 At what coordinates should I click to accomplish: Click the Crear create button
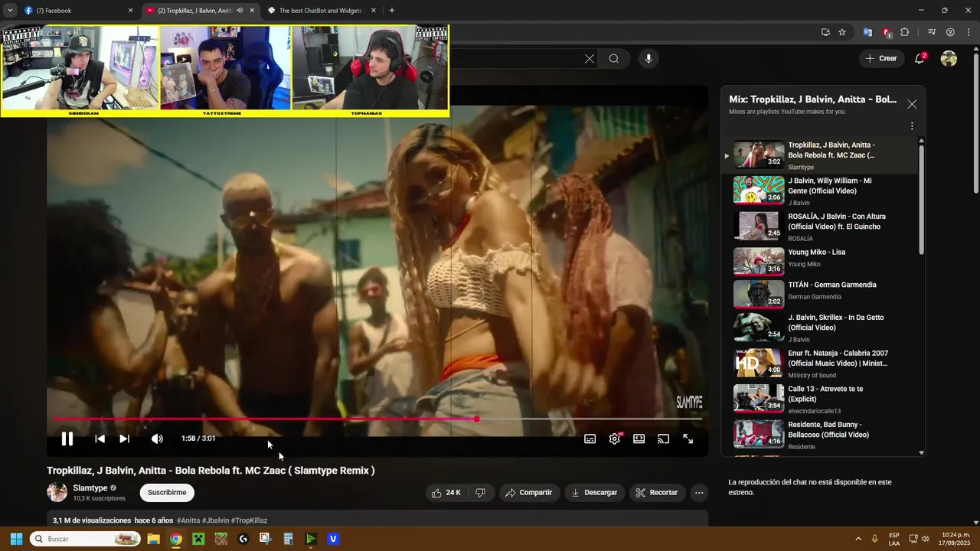pos(881,58)
